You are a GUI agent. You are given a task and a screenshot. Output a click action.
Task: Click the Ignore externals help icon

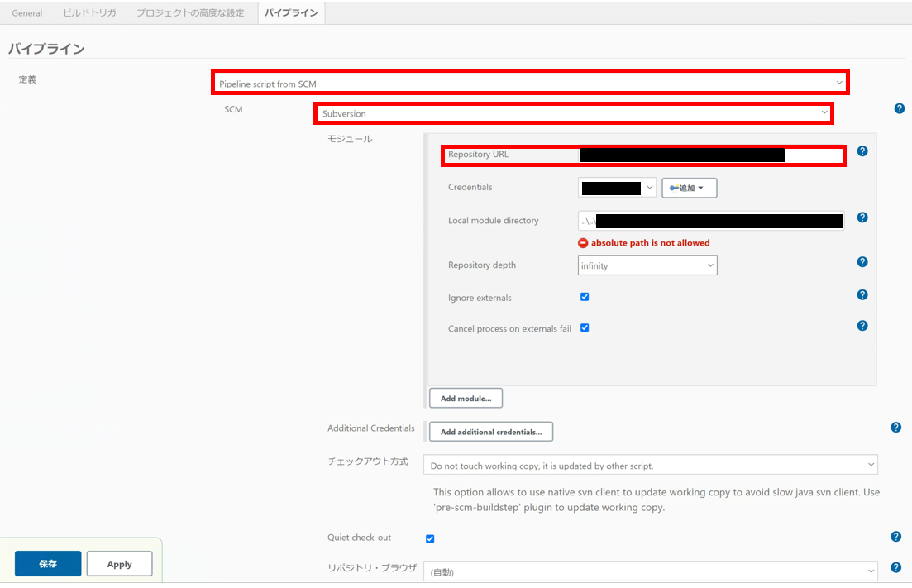[x=862, y=294]
